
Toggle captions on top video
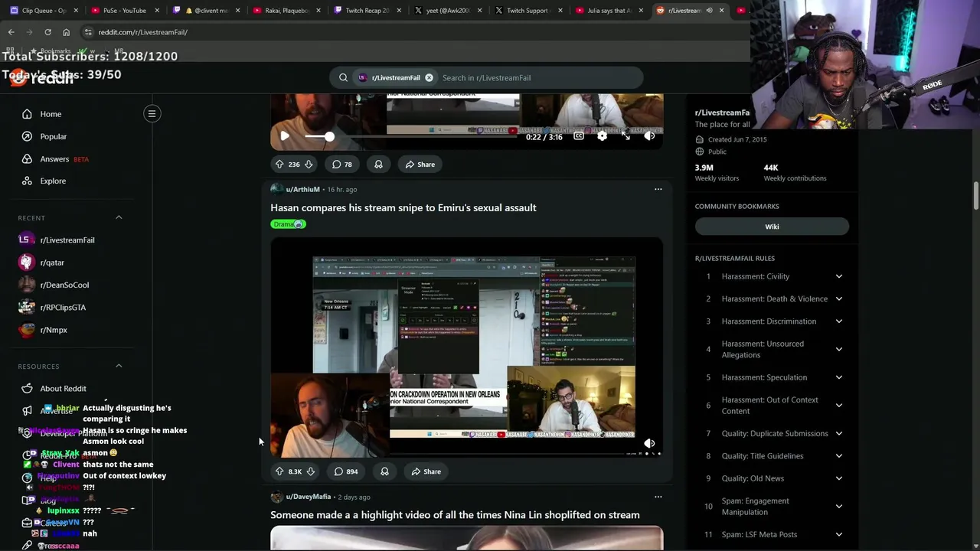pyautogui.click(x=579, y=136)
